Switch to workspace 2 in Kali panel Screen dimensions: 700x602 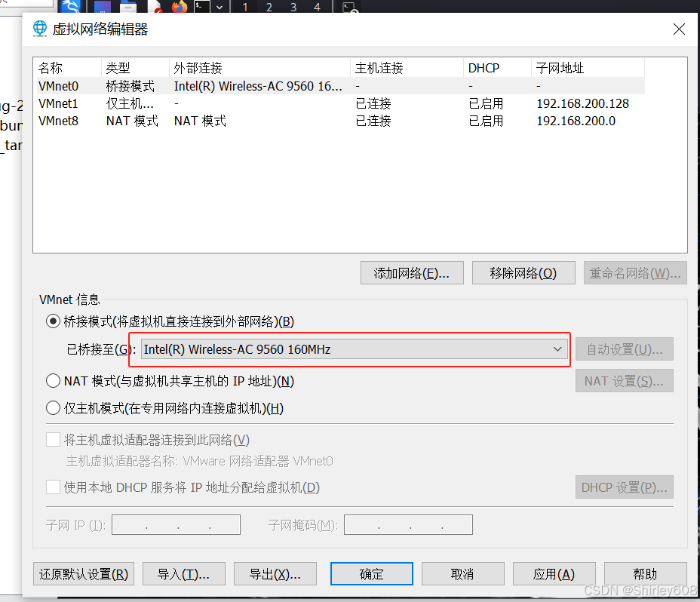tap(269, 7)
